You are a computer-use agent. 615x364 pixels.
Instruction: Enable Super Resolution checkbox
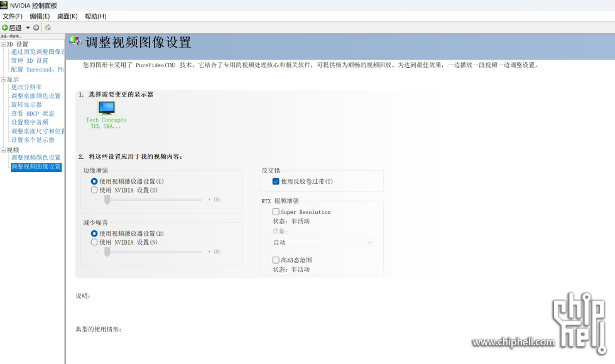coord(276,212)
